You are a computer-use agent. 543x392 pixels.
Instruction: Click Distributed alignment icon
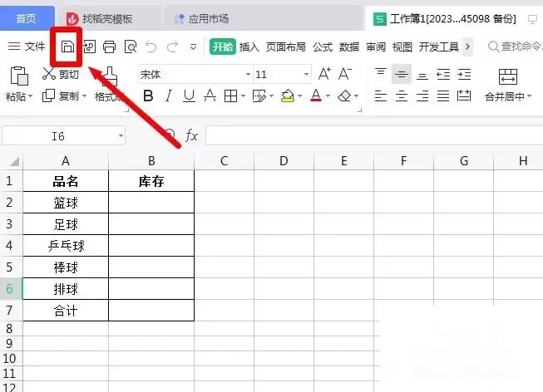tap(464, 96)
